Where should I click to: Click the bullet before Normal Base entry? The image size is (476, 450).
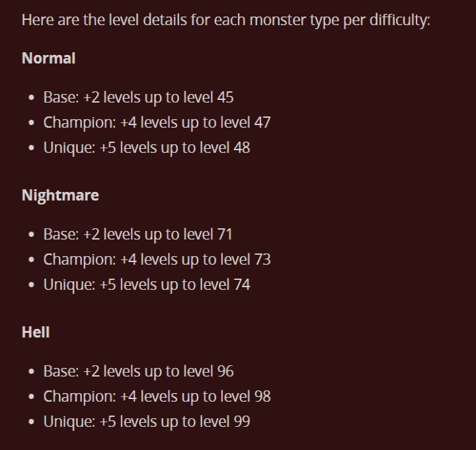(31, 98)
